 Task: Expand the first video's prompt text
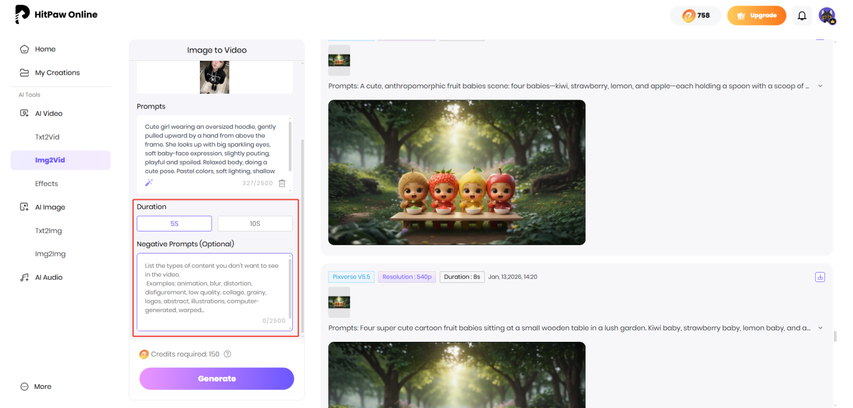[820, 86]
